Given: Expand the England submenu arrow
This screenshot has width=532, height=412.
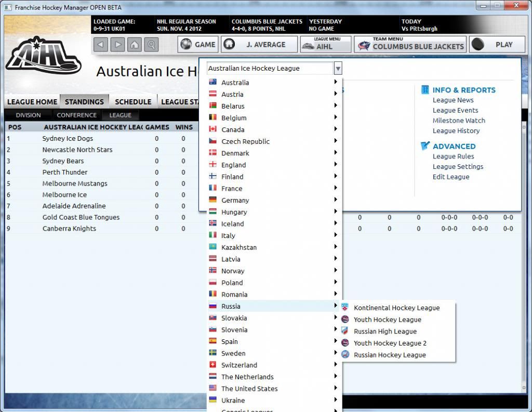Looking at the screenshot, I should 335,164.
